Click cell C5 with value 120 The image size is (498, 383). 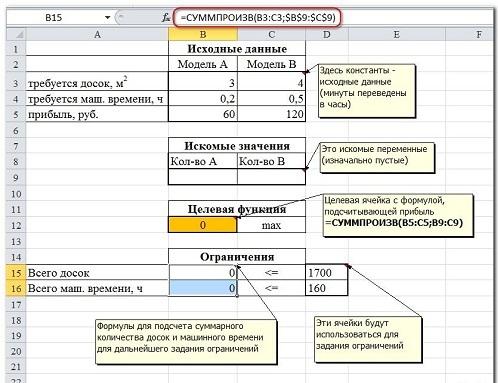click(x=271, y=114)
